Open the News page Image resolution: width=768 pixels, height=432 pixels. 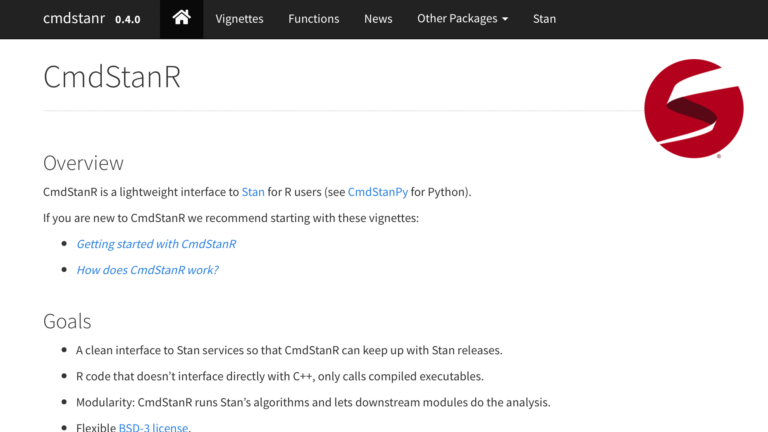point(378,19)
